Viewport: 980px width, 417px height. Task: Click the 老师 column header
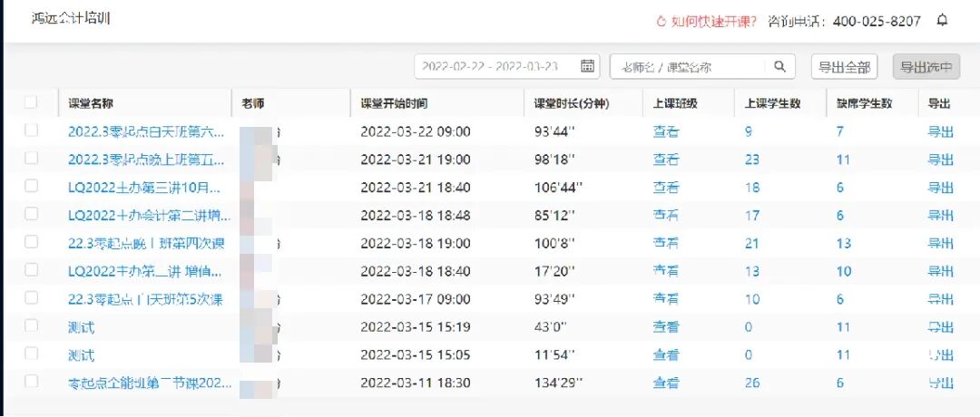point(252,104)
